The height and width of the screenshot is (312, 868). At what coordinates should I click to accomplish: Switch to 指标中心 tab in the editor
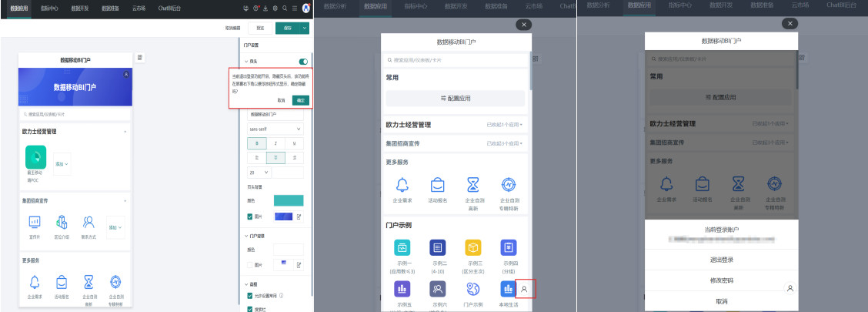pos(49,8)
